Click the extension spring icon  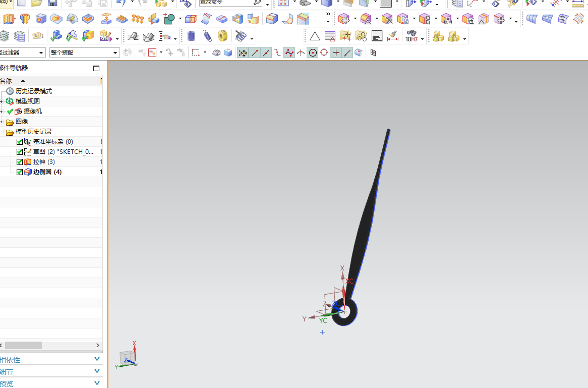coord(207,36)
